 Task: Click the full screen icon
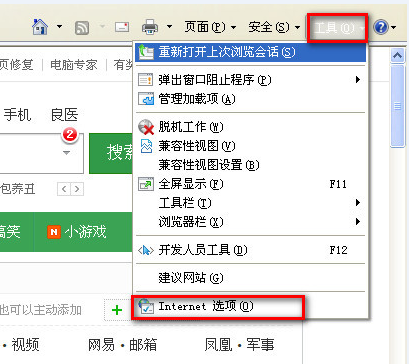pyautogui.click(x=146, y=184)
